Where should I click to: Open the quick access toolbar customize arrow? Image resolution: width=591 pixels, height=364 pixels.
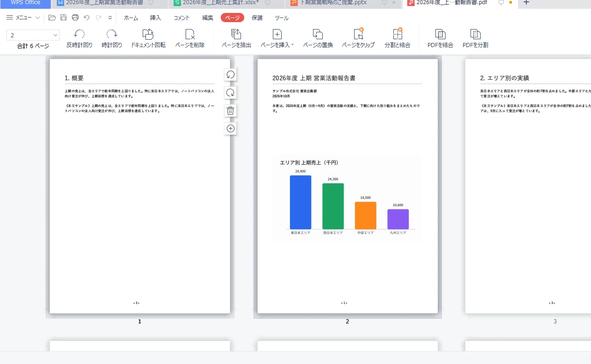[110, 18]
